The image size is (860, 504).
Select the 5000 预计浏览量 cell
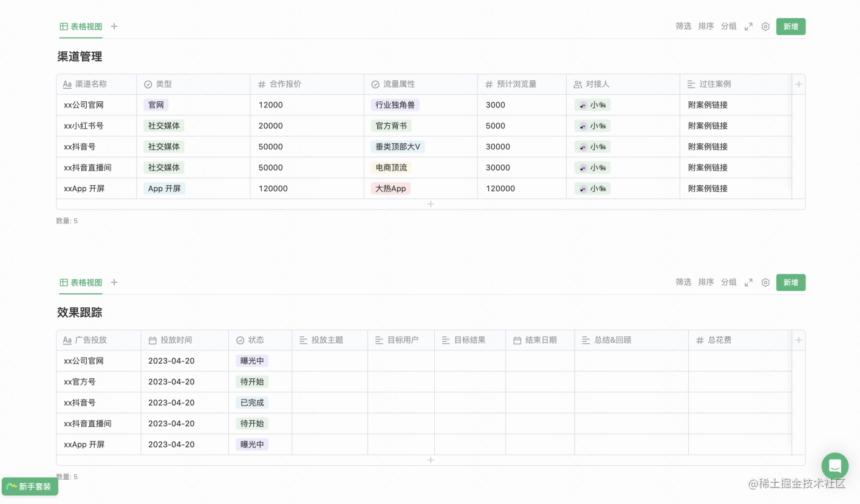pyautogui.click(x=522, y=126)
